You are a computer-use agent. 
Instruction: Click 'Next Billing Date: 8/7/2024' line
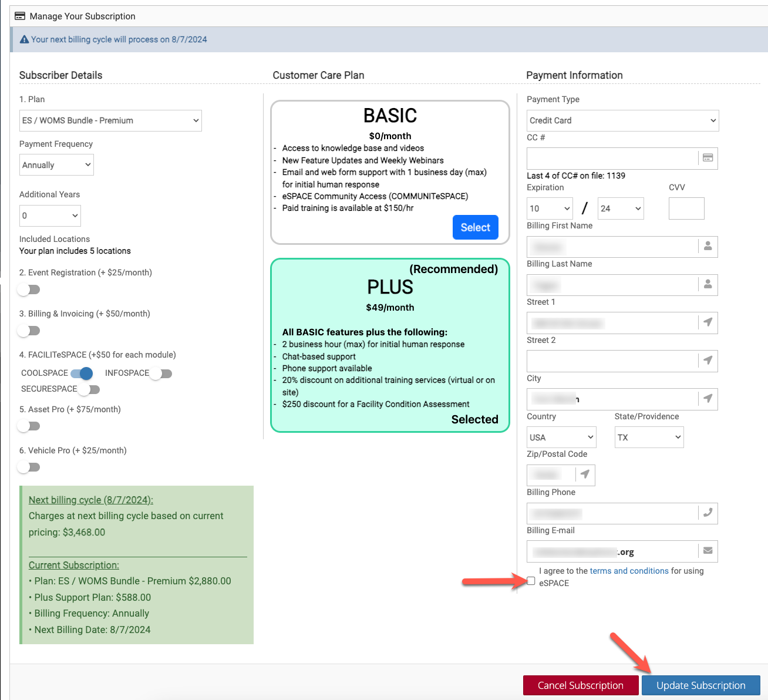(x=92, y=630)
